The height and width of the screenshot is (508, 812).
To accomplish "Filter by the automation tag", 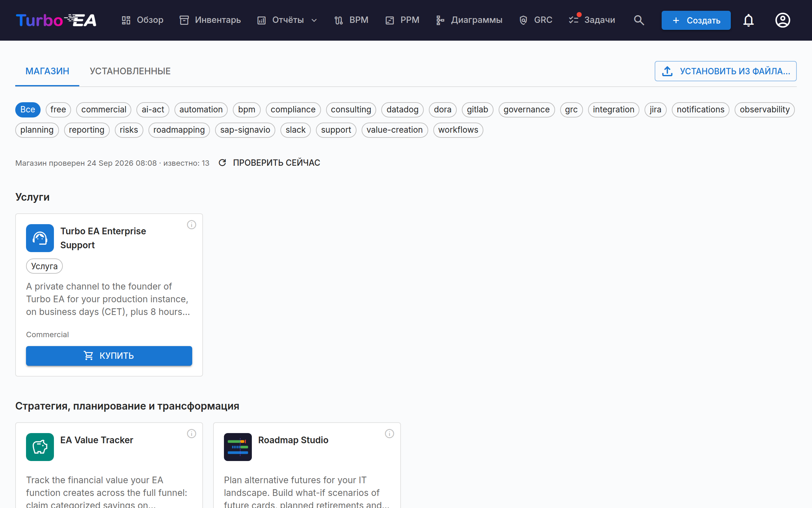I will tap(201, 110).
